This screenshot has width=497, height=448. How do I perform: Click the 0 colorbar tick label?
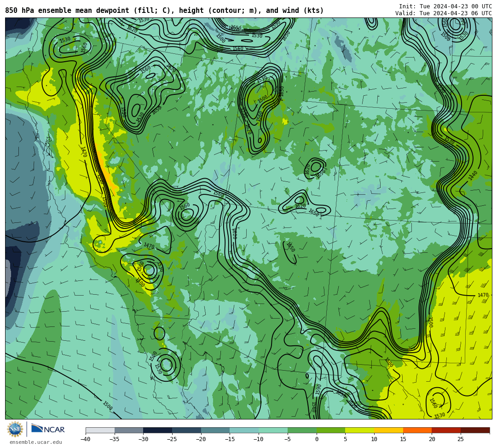click(317, 439)
